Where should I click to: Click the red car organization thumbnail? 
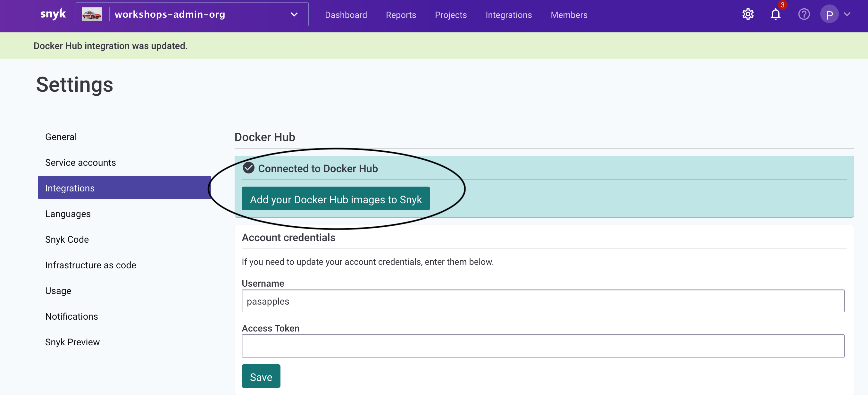(92, 14)
